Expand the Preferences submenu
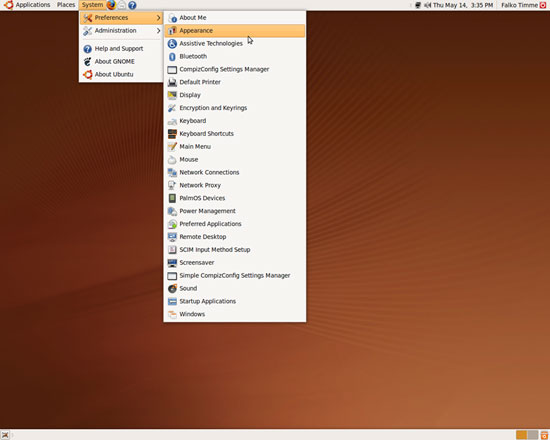This screenshot has width=550, height=440. coord(121,18)
